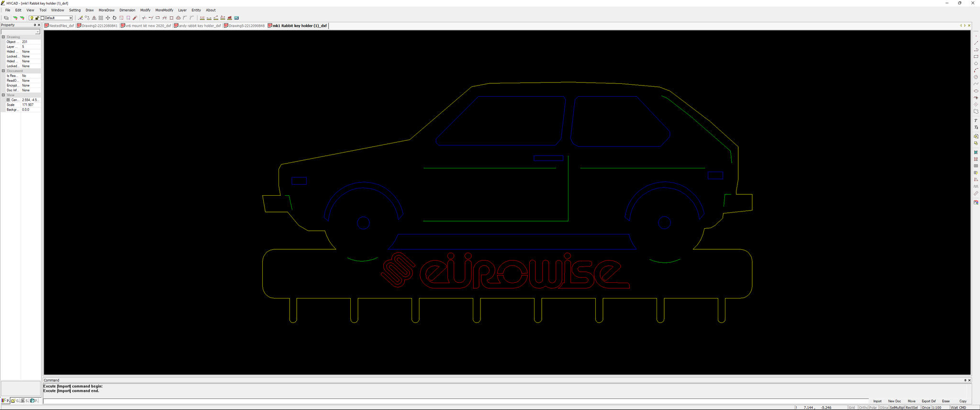Image resolution: width=980 pixels, height=410 pixels.
Task: Click the layer color swatch beside Default
Action: coord(43,18)
